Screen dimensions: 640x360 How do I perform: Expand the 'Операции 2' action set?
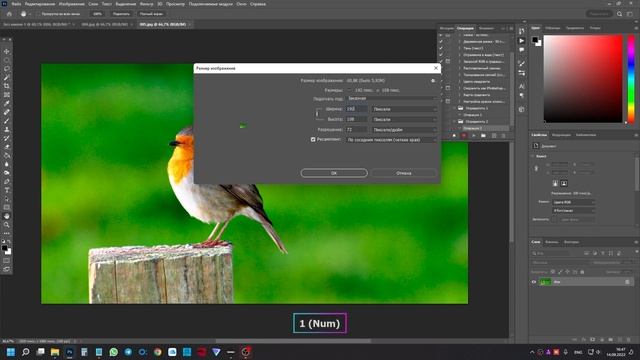point(455,122)
